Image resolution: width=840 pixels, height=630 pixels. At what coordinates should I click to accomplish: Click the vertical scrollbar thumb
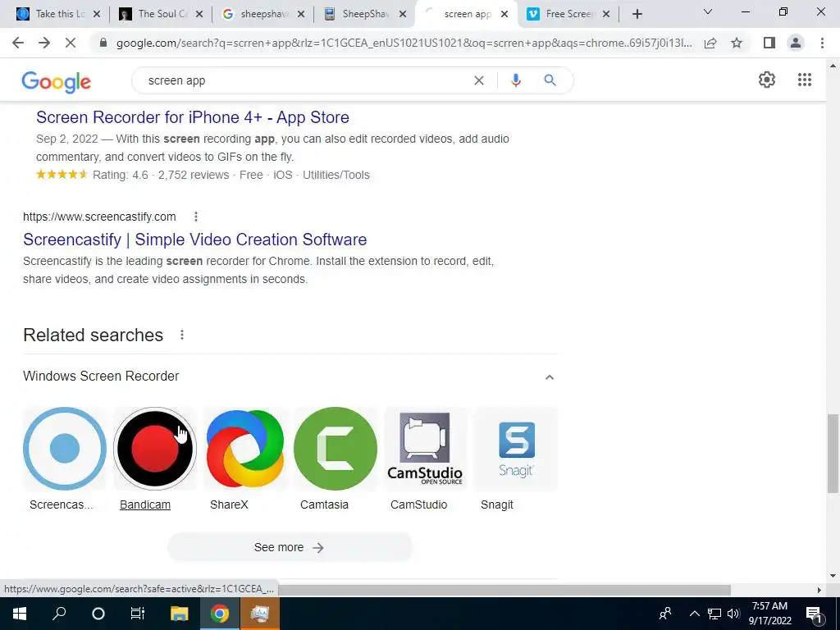click(x=833, y=453)
